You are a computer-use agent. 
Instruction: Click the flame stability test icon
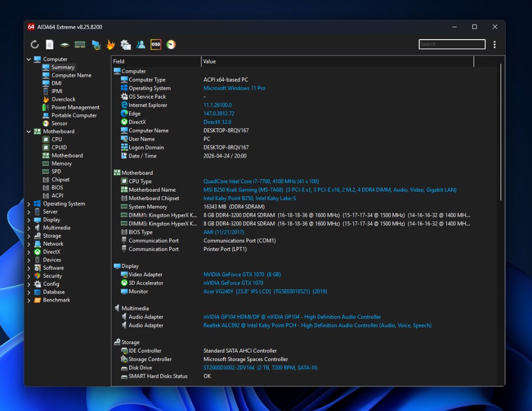click(x=110, y=45)
